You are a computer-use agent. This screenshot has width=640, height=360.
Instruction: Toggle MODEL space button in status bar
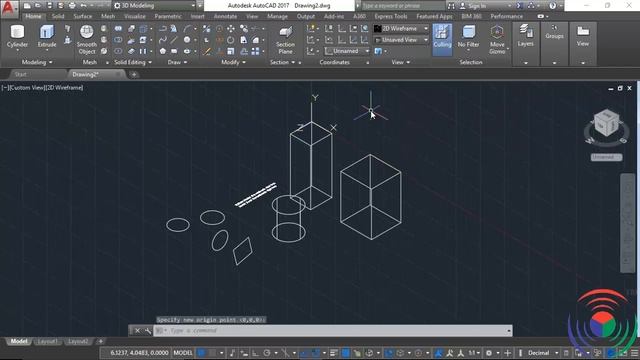pos(183,353)
